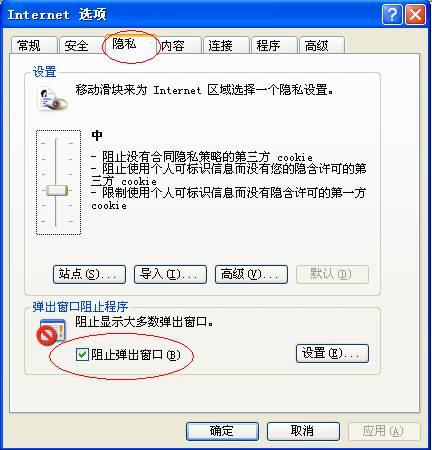This screenshot has width=432, height=450.
Task: Click the privacy settings cookie icon
Action: (x=52, y=99)
